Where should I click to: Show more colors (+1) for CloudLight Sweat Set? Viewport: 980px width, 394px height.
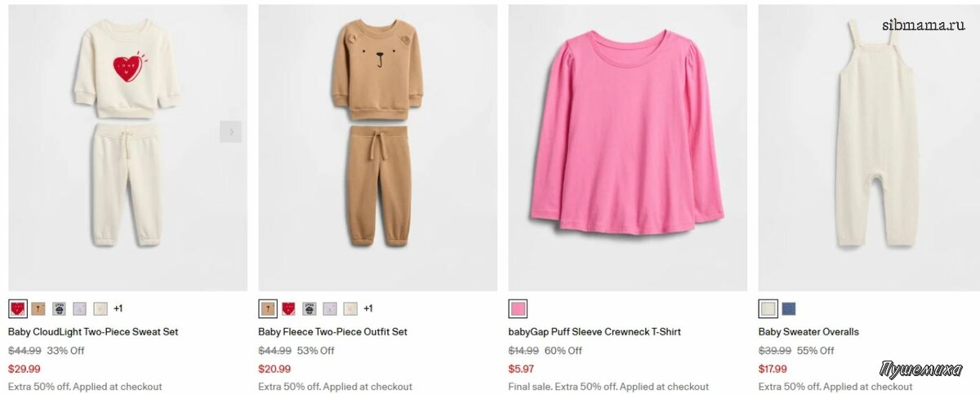coord(118,308)
